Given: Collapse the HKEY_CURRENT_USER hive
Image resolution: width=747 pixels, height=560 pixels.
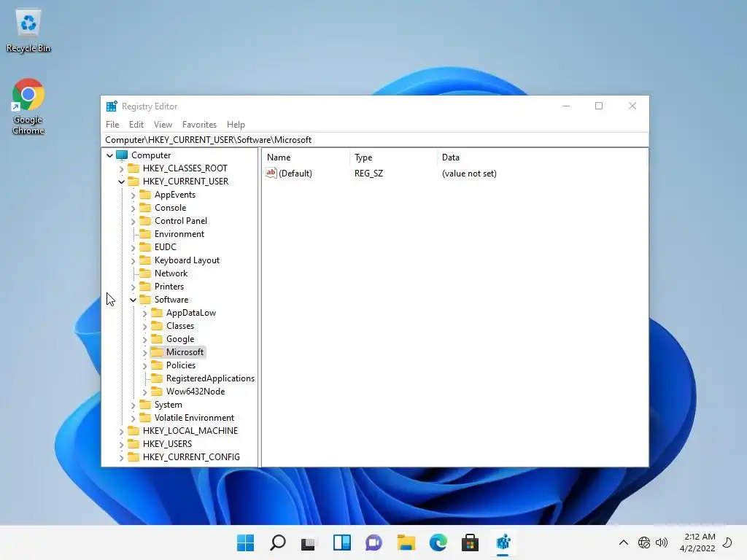Looking at the screenshot, I should pos(122,182).
